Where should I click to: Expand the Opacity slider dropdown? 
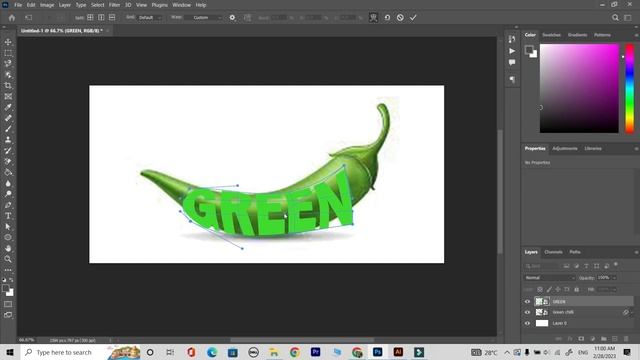pyautogui.click(x=614, y=278)
